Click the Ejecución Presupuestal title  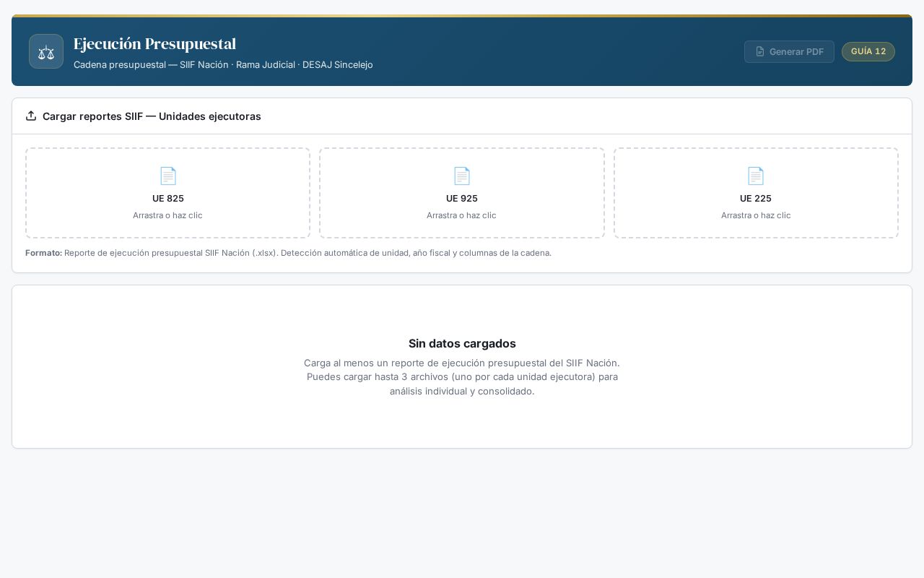coord(154,43)
